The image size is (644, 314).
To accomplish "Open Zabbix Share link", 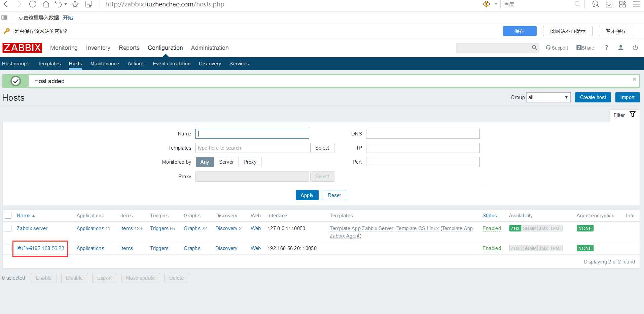I will 585,48.
